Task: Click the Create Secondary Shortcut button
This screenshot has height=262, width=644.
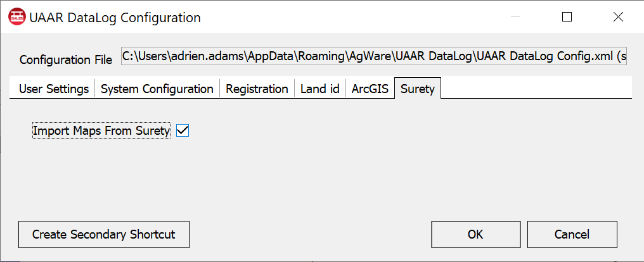Action: tap(104, 235)
